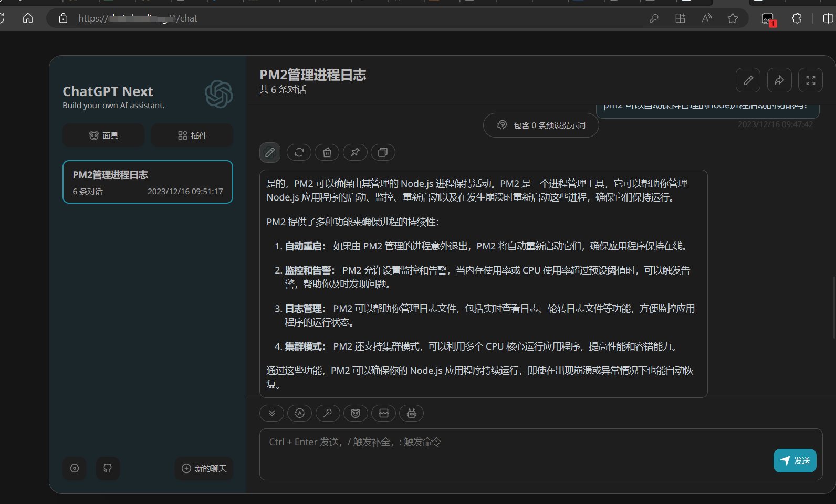Click the read aloud icon
This screenshot has height=504, width=836.
click(x=707, y=18)
